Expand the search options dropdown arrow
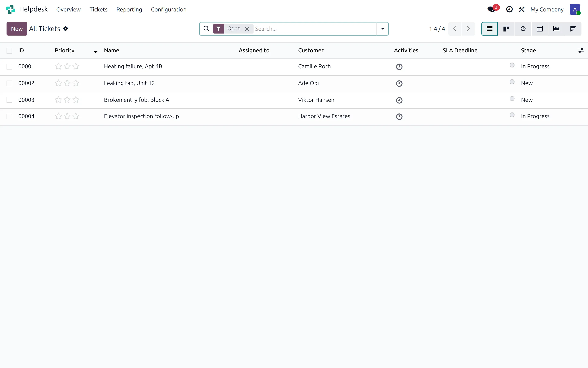Viewport: 588px width, 368px height. tap(383, 29)
